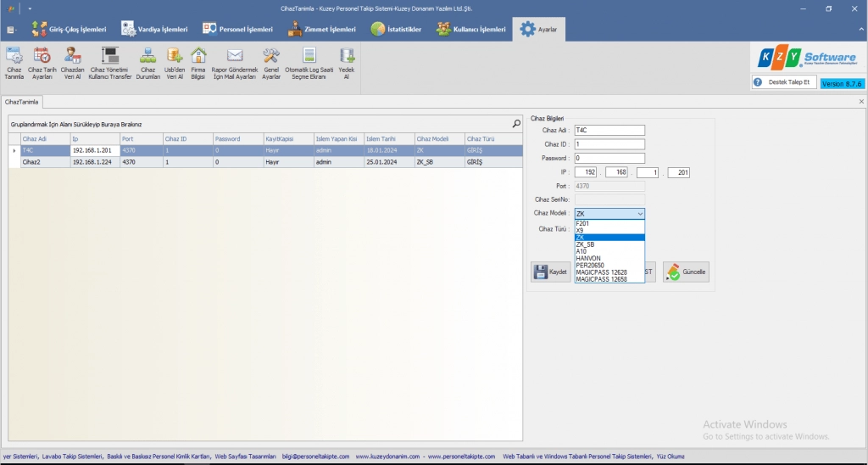Pick MAGICPASS 12628 in model list
This screenshot has height=465, width=868.
tap(601, 272)
